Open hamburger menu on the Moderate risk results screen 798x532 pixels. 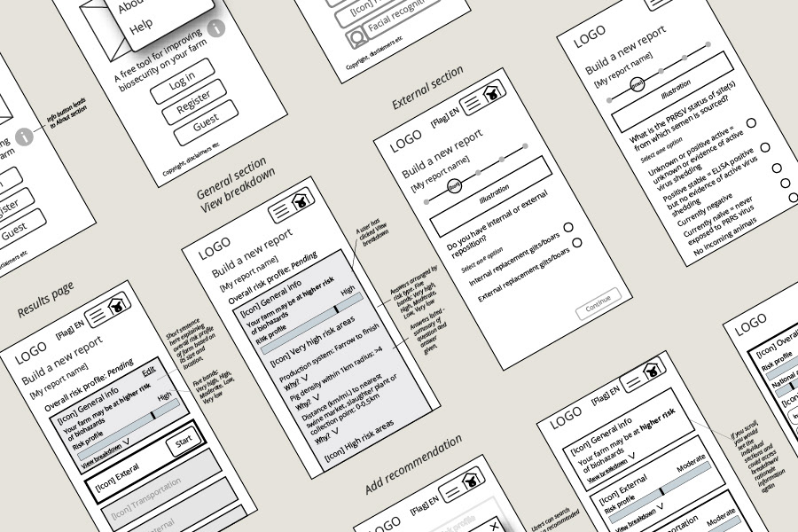(633, 381)
